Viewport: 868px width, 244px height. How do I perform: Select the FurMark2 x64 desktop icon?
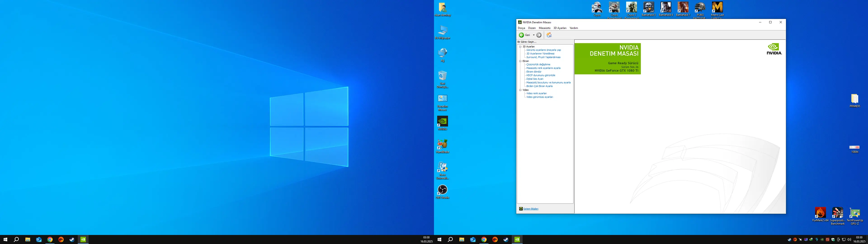coord(820,215)
